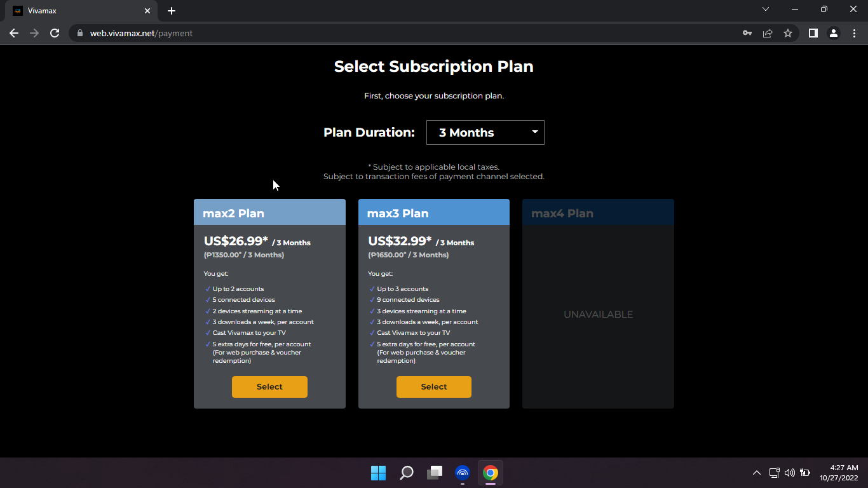Click the unavailable max4 Plan card

point(598,304)
